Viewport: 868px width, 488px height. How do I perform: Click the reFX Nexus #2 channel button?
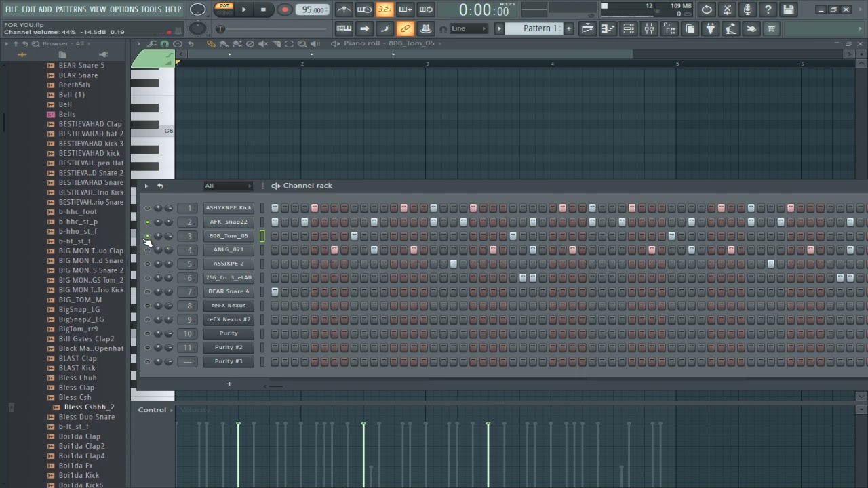click(x=229, y=319)
